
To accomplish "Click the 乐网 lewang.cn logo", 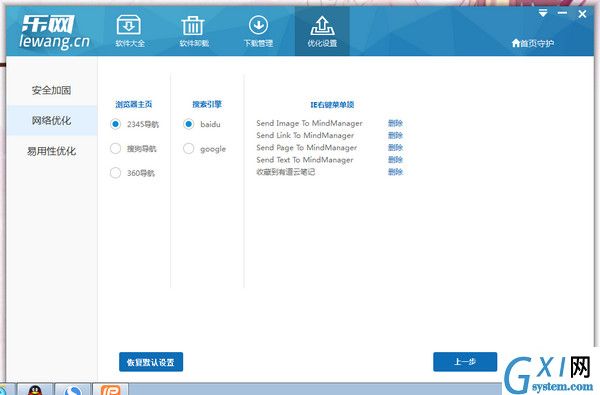I will pyautogui.click(x=54, y=32).
